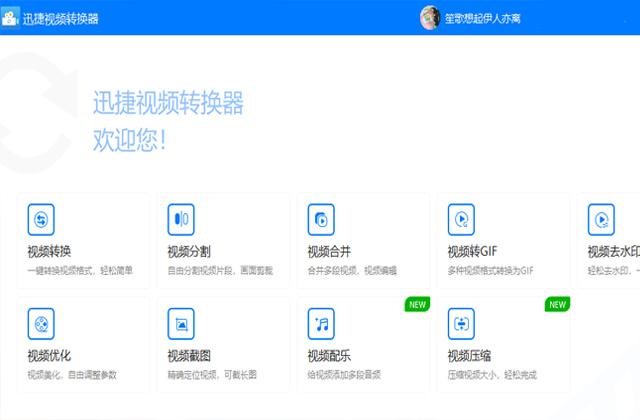Select the 视频截图 screenshot icon

(181, 324)
